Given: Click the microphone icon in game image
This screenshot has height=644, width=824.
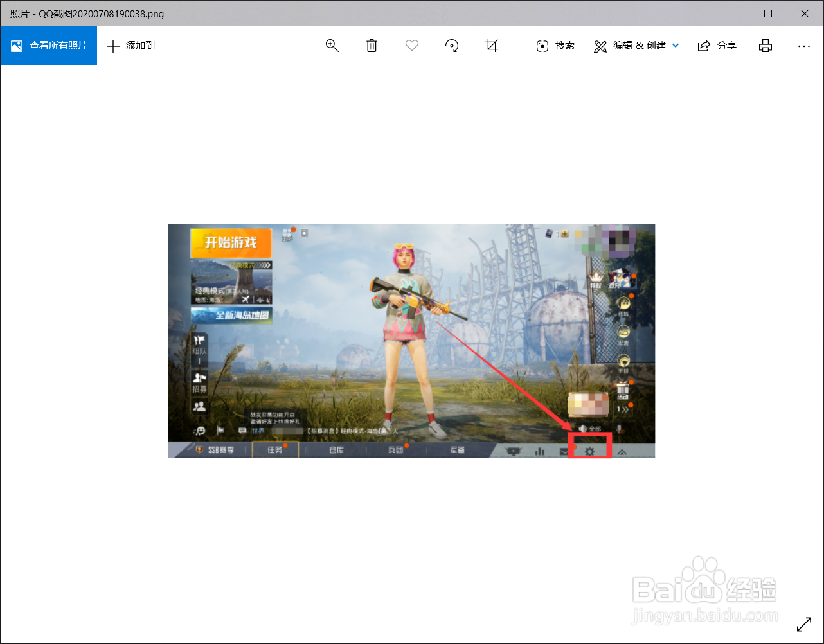Looking at the screenshot, I should [x=620, y=429].
